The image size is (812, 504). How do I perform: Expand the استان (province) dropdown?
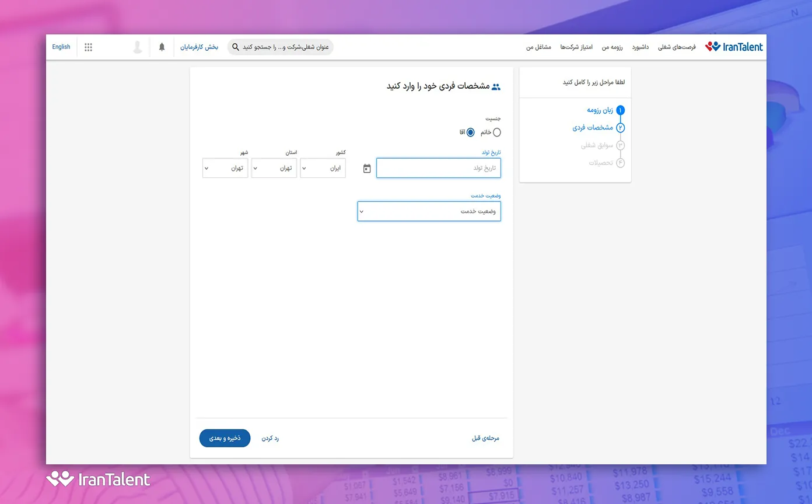pyautogui.click(x=274, y=168)
